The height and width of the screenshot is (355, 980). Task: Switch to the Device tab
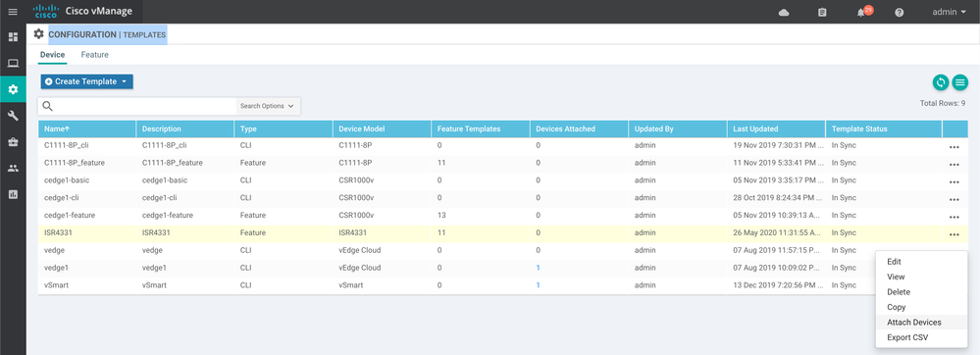point(53,54)
